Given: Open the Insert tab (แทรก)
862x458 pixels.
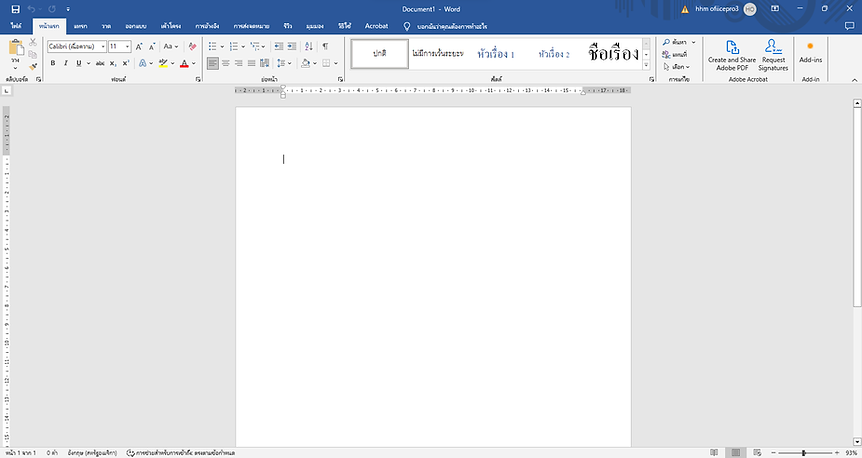Looking at the screenshot, I should coord(80,26).
